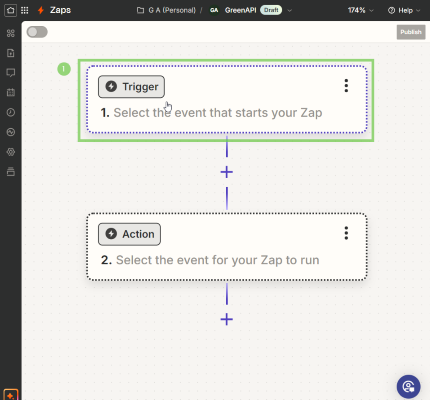Select the Trigger step card
The height and width of the screenshot is (400, 430).
[x=227, y=100]
